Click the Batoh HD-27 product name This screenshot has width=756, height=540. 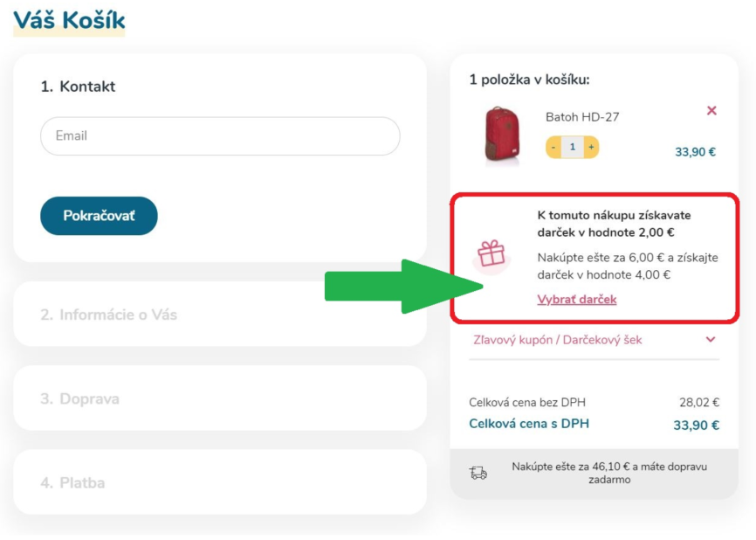click(582, 117)
